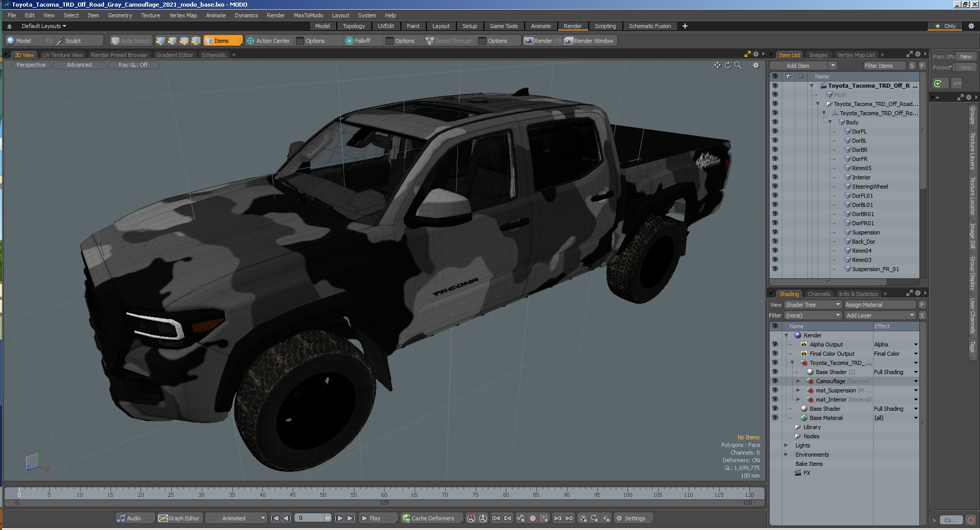The image size is (980, 530).
Task: Add a new layout tab plus
Action: (685, 26)
